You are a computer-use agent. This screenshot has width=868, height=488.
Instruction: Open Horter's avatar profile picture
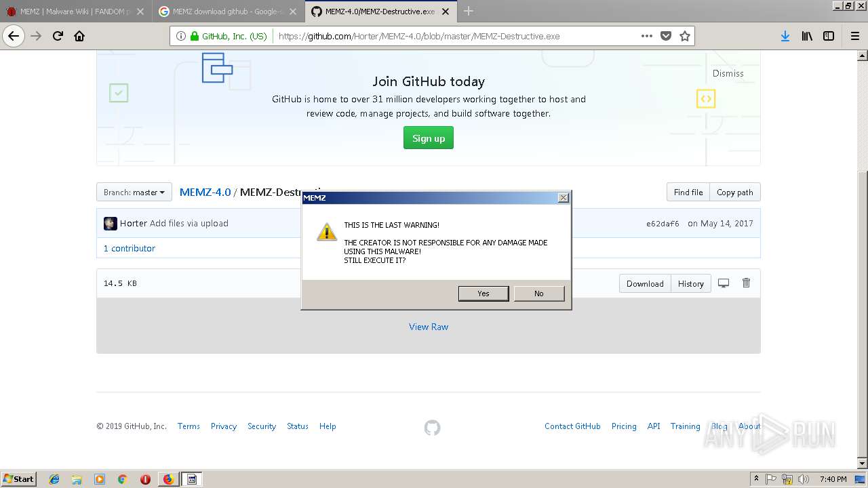(x=111, y=224)
